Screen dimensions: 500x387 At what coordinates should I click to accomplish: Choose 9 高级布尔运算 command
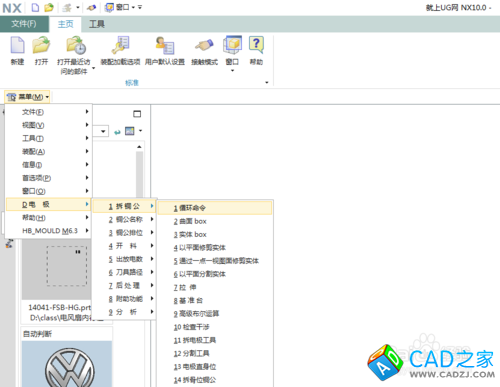click(215, 314)
